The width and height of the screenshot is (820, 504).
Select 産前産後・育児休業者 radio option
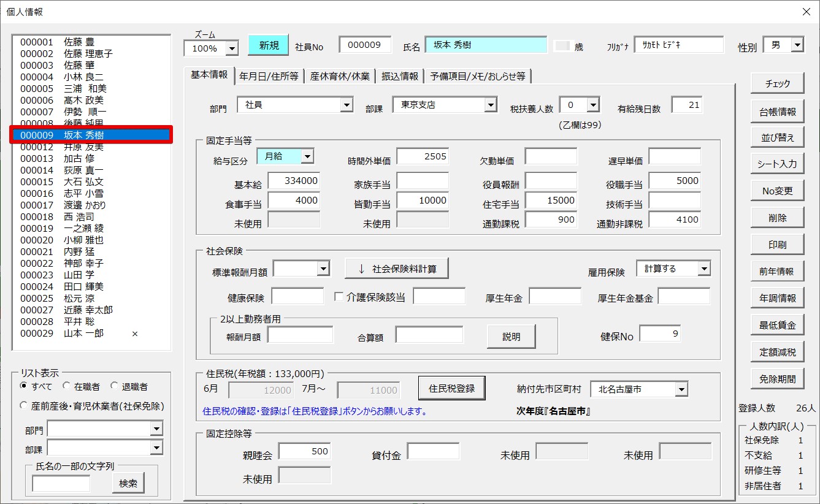[24, 405]
